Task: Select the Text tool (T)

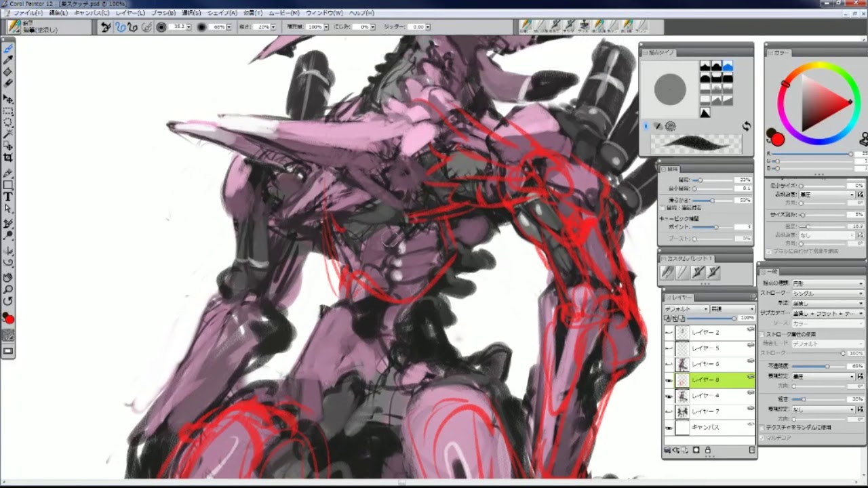Action: tap(8, 197)
